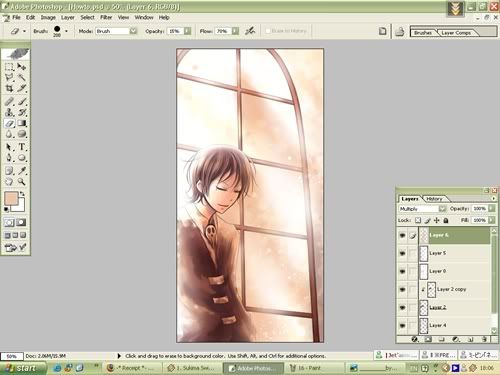This screenshot has height=375, width=500.
Task: Open the layer Opacity arrow in Layers panel
Action: [491, 209]
